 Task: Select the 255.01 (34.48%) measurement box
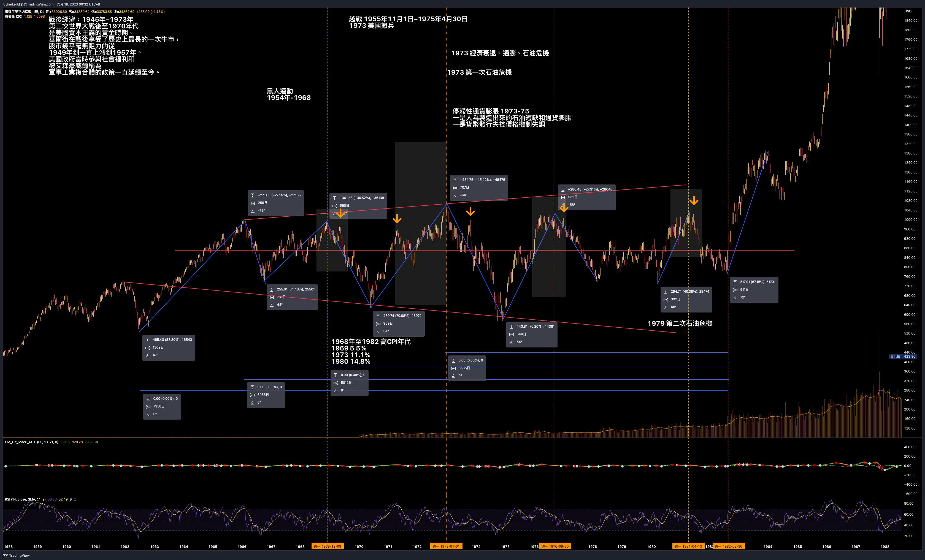(x=292, y=297)
